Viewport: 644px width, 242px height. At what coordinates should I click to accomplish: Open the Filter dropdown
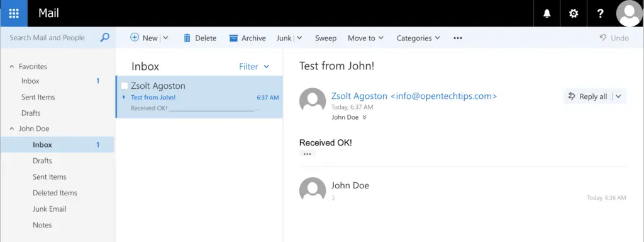(254, 67)
